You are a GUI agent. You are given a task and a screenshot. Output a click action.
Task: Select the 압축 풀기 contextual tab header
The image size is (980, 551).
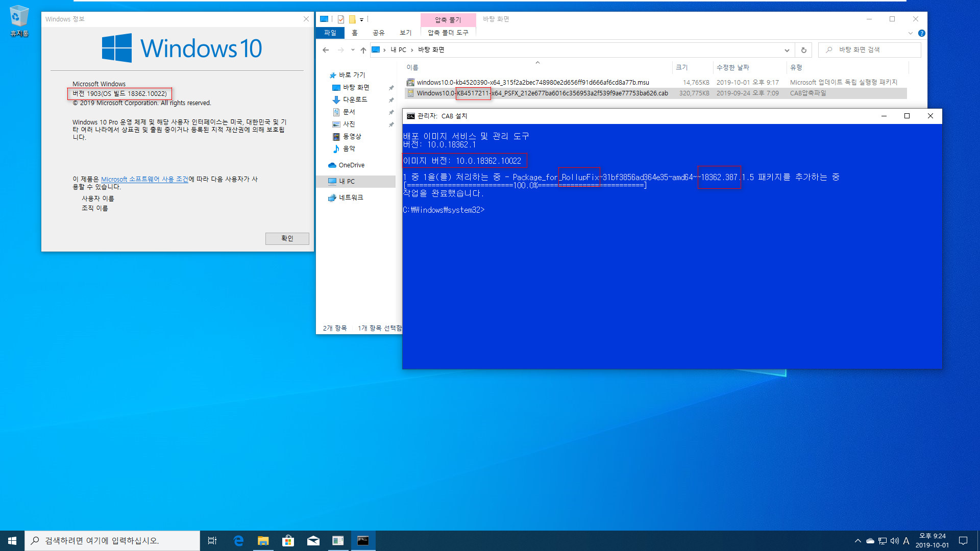coord(448,20)
